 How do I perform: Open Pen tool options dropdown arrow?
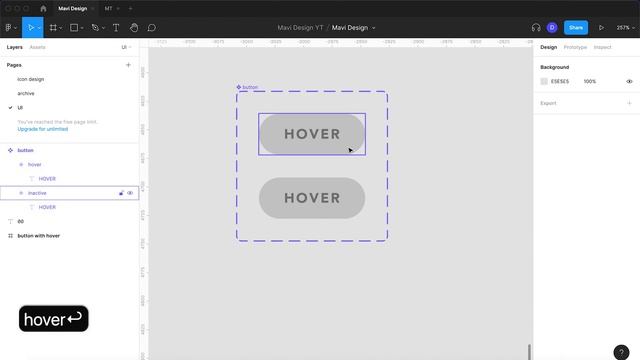tap(103, 28)
